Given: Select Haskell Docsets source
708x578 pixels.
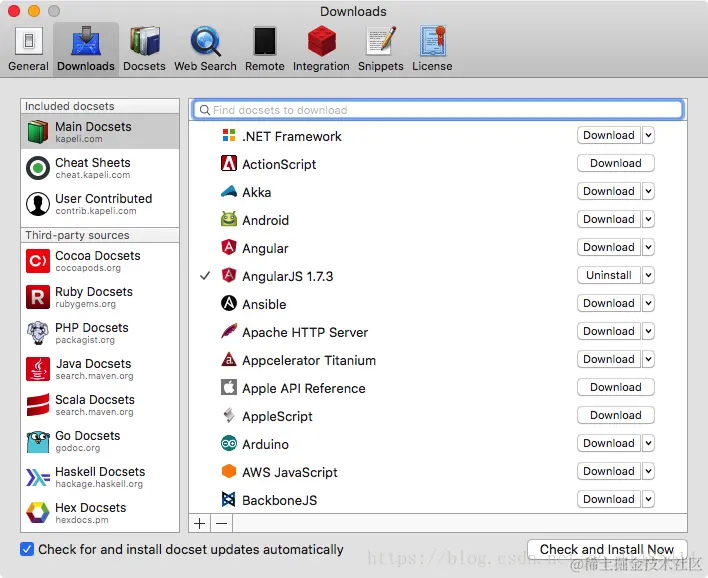Looking at the screenshot, I should [100, 477].
